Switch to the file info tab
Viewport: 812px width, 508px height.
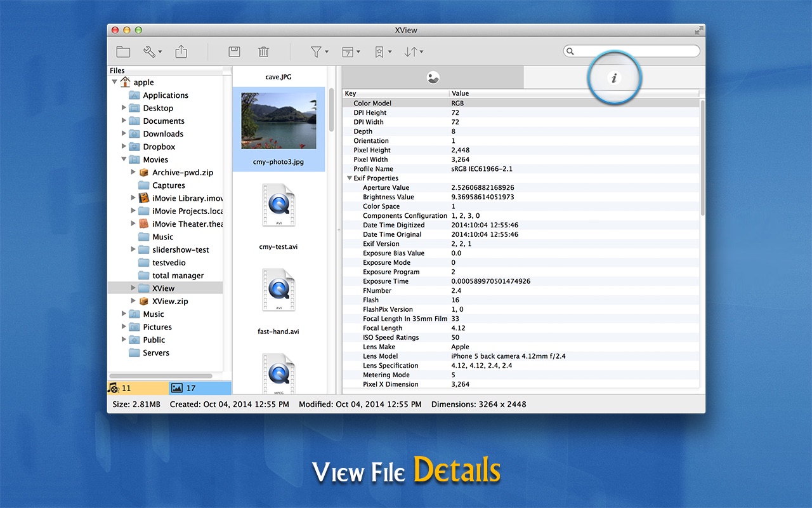point(613,78)
